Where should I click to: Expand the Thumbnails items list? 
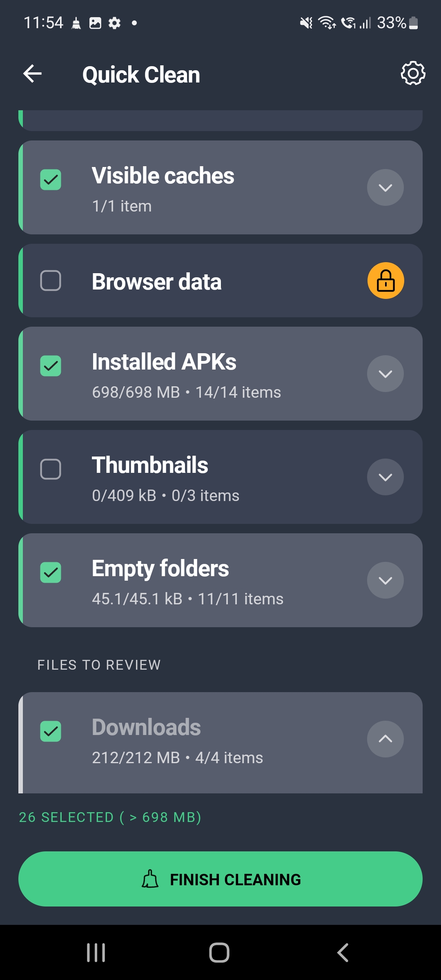[x=385, y=477]
